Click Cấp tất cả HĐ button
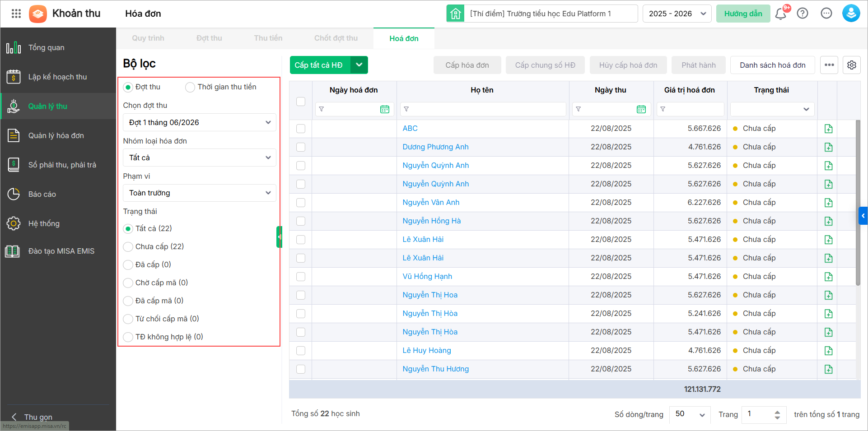 click(x=320, y=65)
